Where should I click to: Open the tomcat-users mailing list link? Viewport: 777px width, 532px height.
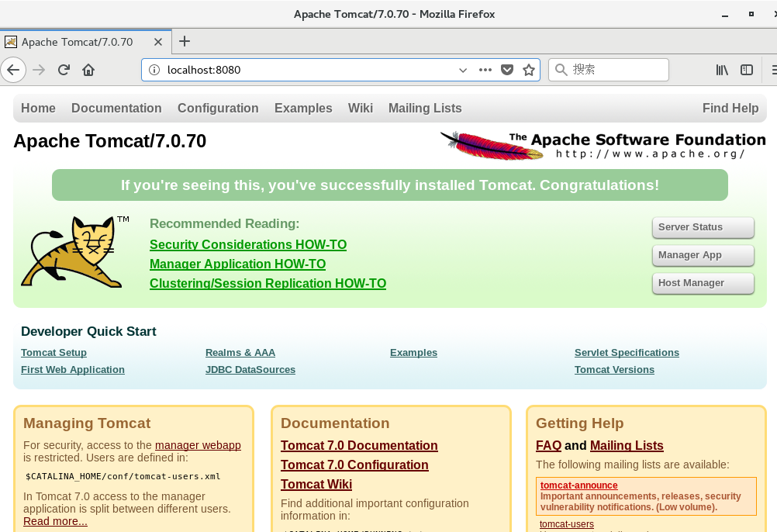[566, 524]
